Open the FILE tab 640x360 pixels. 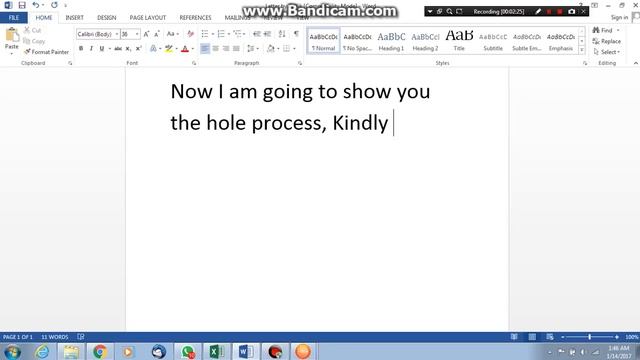14,18
